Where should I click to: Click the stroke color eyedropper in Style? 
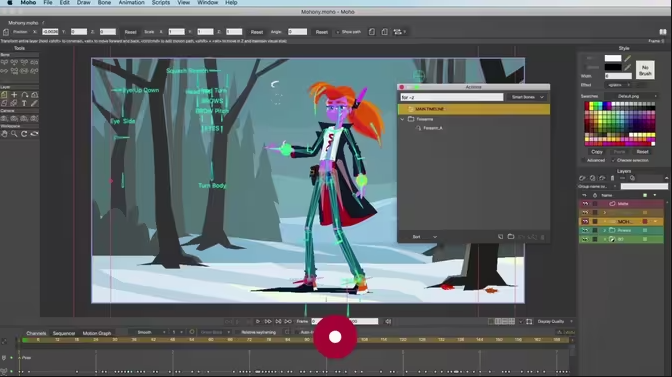[627, 67]
